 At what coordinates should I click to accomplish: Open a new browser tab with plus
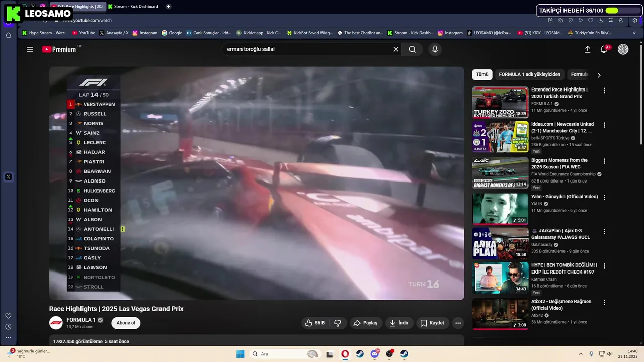(x=168, y=7)
